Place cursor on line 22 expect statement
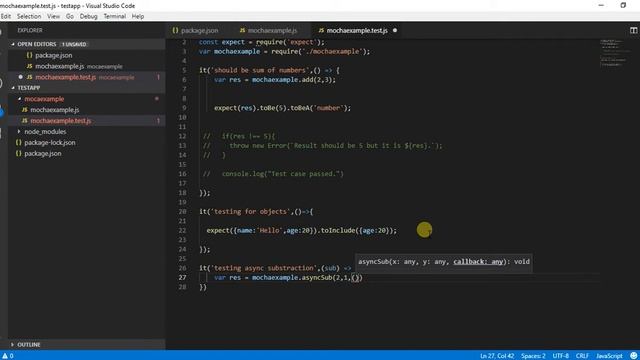The width and height of the screenshot is (640, 360). pyautogui.click(x=301, y=231)
